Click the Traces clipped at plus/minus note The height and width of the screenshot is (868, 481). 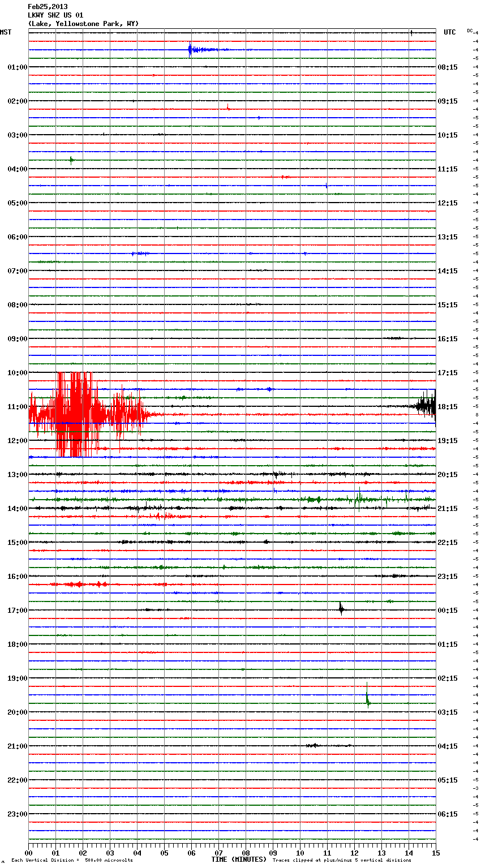click(342, 861)
